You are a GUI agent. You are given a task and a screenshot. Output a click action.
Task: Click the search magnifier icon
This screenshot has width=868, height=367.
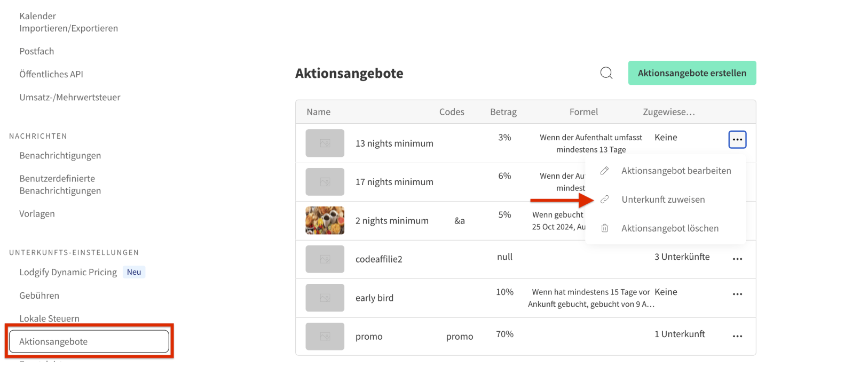(x=606, y=73)
